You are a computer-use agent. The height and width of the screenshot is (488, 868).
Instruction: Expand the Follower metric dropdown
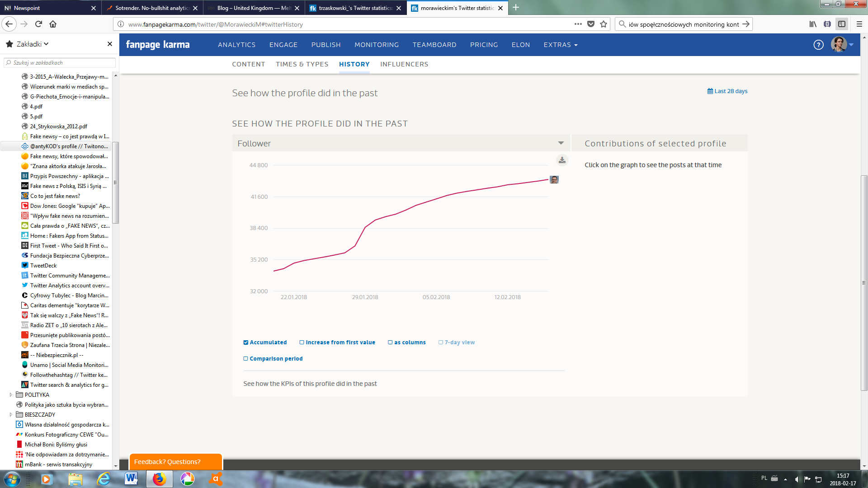click(561, 143)
